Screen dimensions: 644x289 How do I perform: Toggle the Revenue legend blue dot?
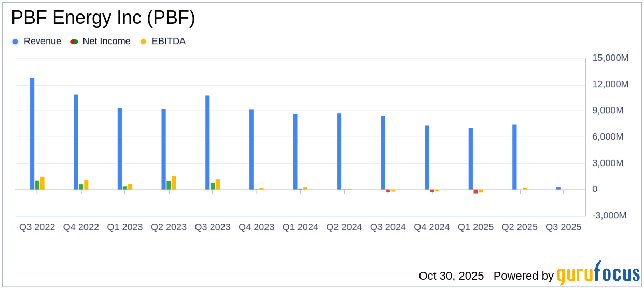pyautogui.click(x=15, y=42)
